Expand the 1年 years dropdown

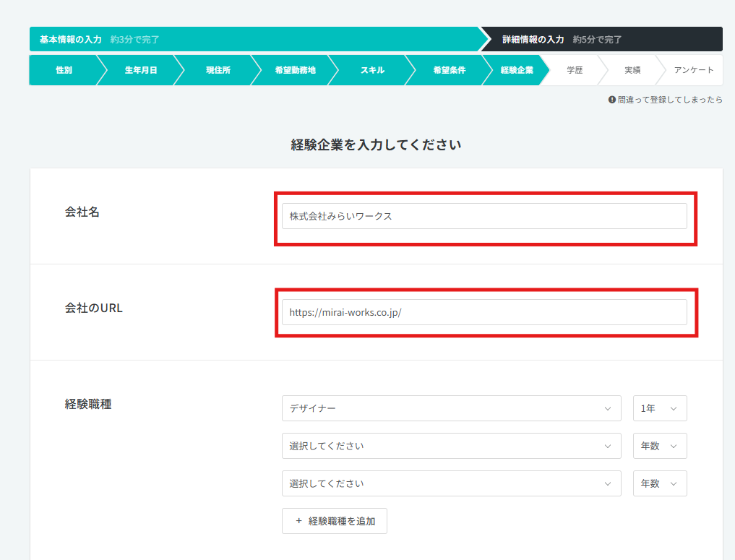659,408
